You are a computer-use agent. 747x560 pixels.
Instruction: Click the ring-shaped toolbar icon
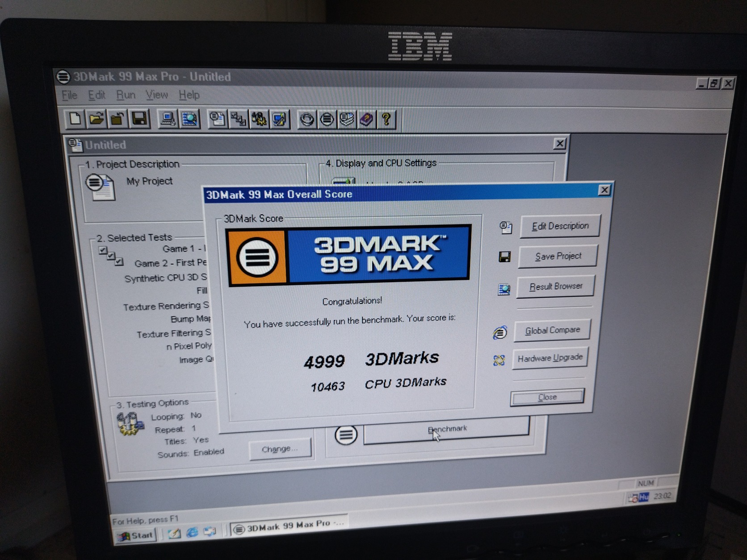(307, 119)
